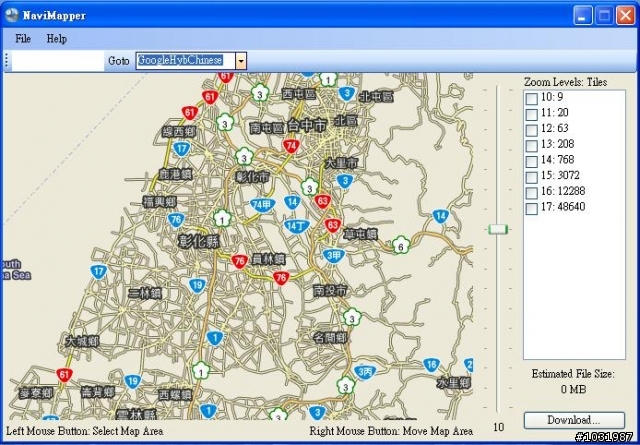Click the blue route 76 shield
The height and width of the screenshot is (445, 640).
point(176,220)
